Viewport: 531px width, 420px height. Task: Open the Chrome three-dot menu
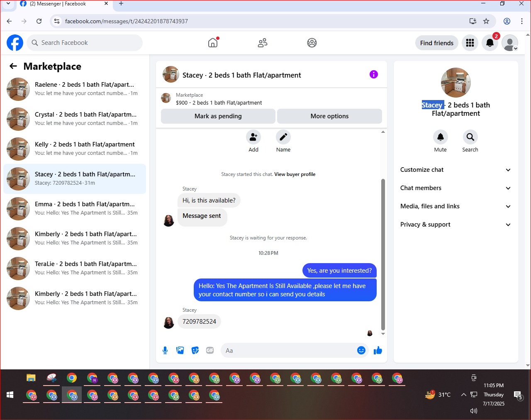pyautogui.click(x=522, y=21)
